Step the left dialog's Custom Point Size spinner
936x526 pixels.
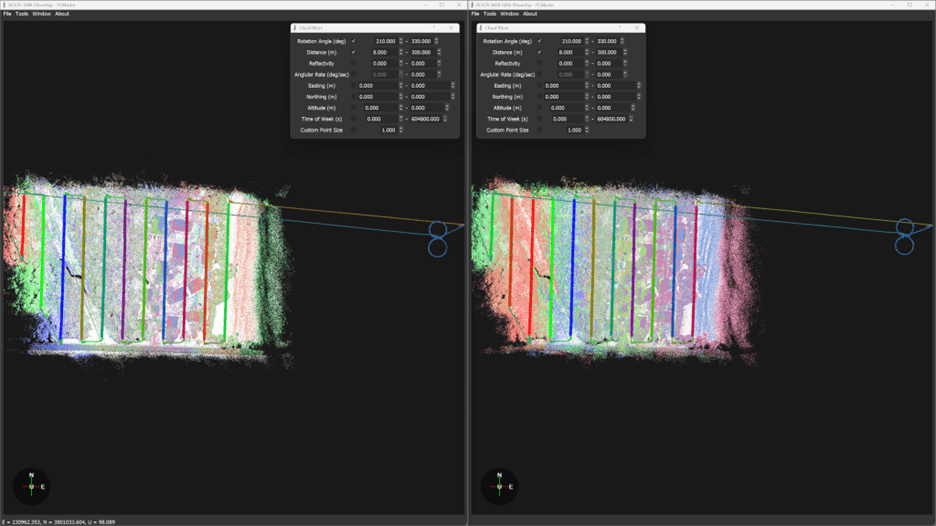click(401, 130)
